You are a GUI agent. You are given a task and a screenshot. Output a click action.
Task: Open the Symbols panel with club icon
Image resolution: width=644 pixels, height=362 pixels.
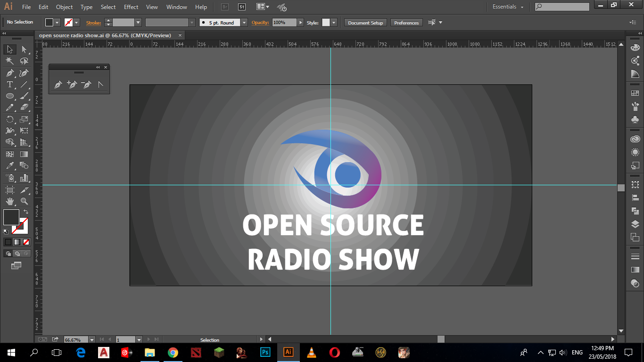click(x=635, y=119)
